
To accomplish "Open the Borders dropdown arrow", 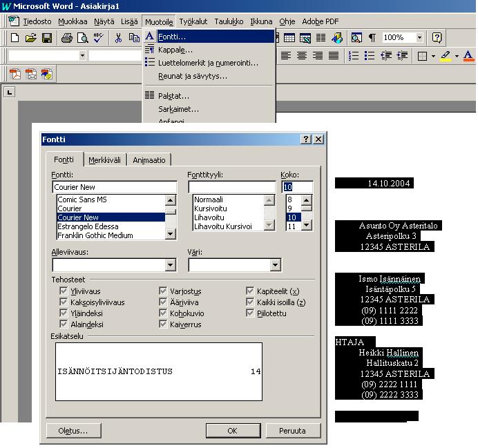I will tap(433, 56).
